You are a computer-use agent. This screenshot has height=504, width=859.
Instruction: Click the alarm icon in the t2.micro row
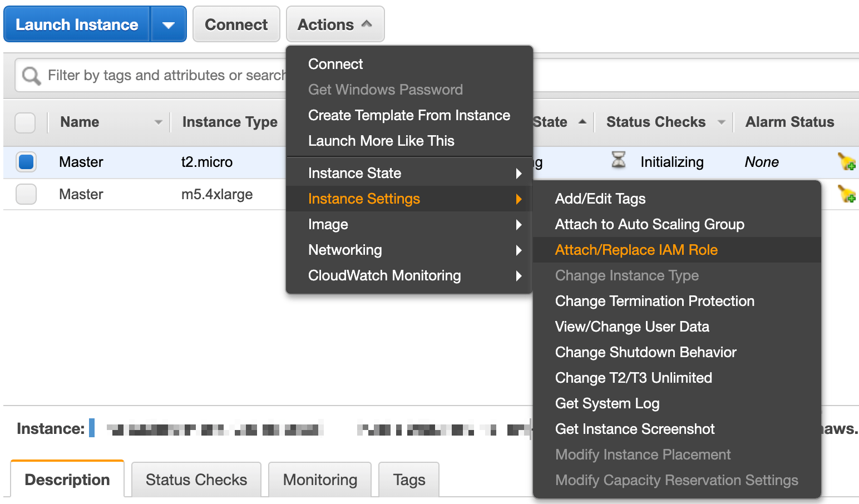pyautogui.click(x=847, y=162)
